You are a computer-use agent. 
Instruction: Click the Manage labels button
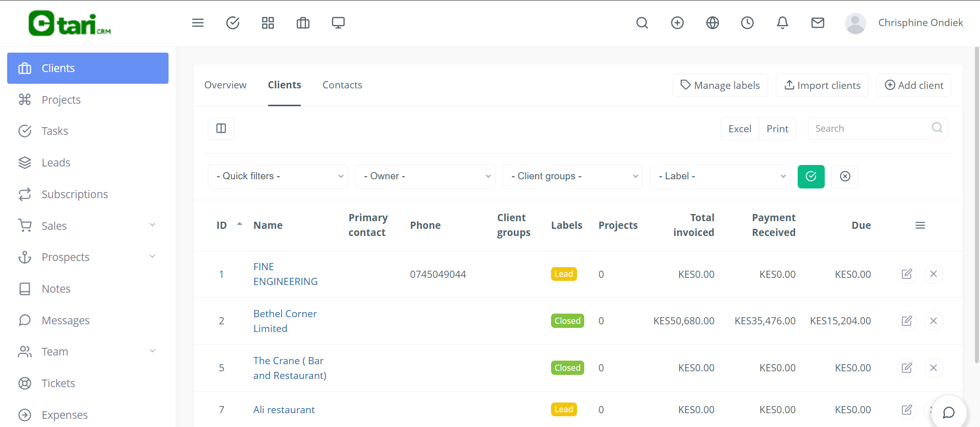coord(720,85)
